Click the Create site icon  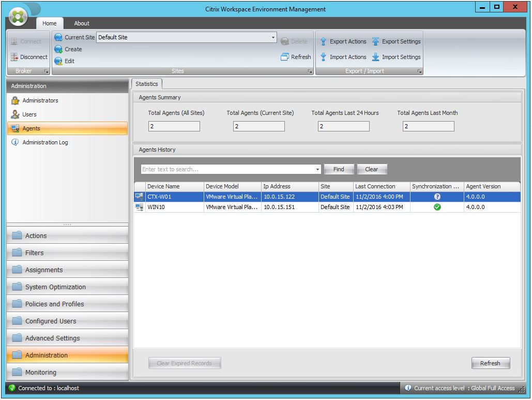click(x=58, y=49)
